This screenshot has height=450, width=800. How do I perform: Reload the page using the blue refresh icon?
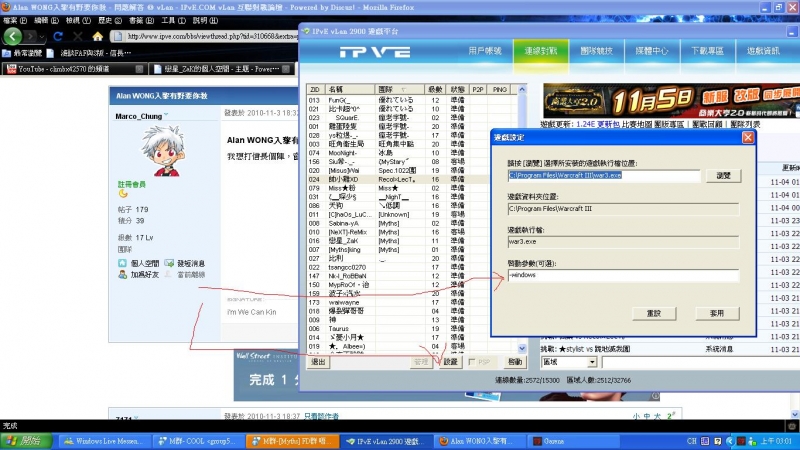point(58,36)
